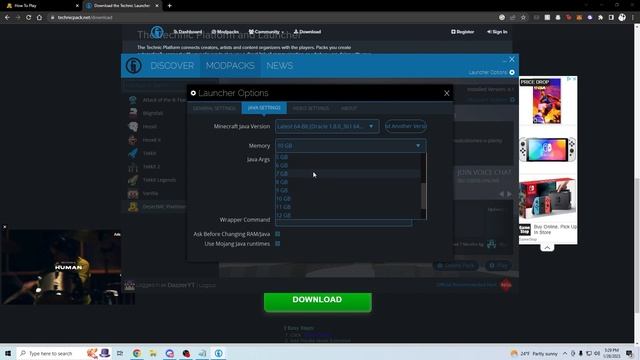Open Task View on the taskbar
This screenshot has height=360, width=640.
(x=120, y=353)
